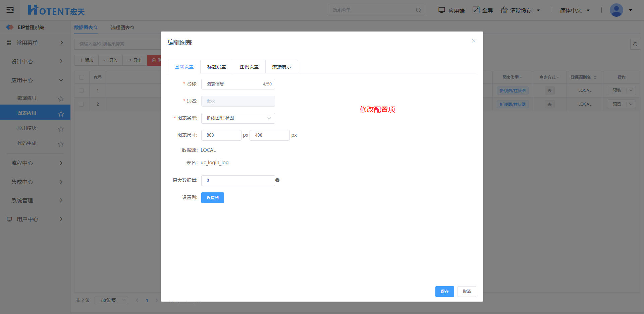The image size is (644, 314).
Task: Open the 简体中文 language dropdown
Action: (x=575, y=10)
